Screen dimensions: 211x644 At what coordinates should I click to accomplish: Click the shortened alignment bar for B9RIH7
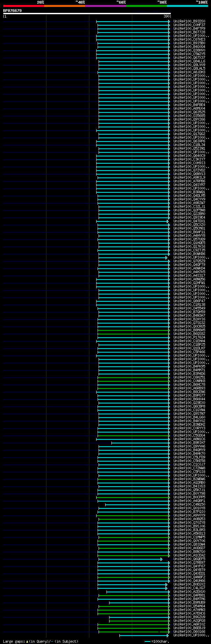click(141, 443)
